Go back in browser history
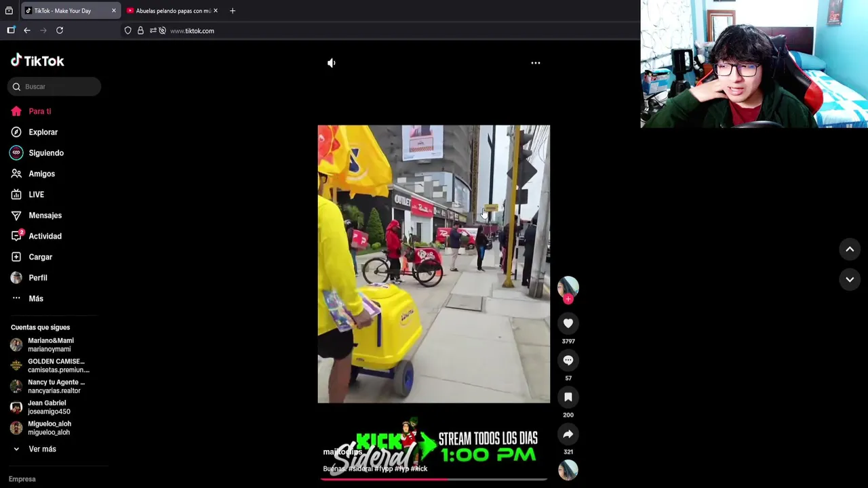The height and width of the screenshot is (488, 868). [x=27, y=30]
